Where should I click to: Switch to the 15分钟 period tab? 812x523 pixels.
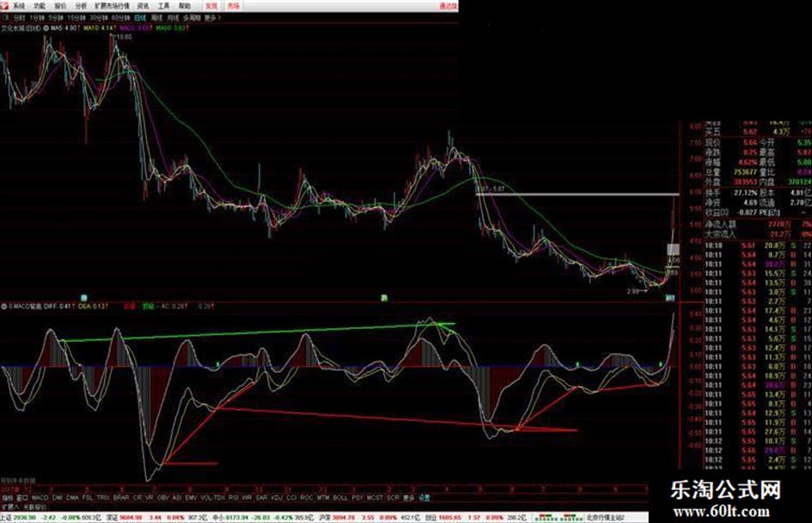point(76,18)
